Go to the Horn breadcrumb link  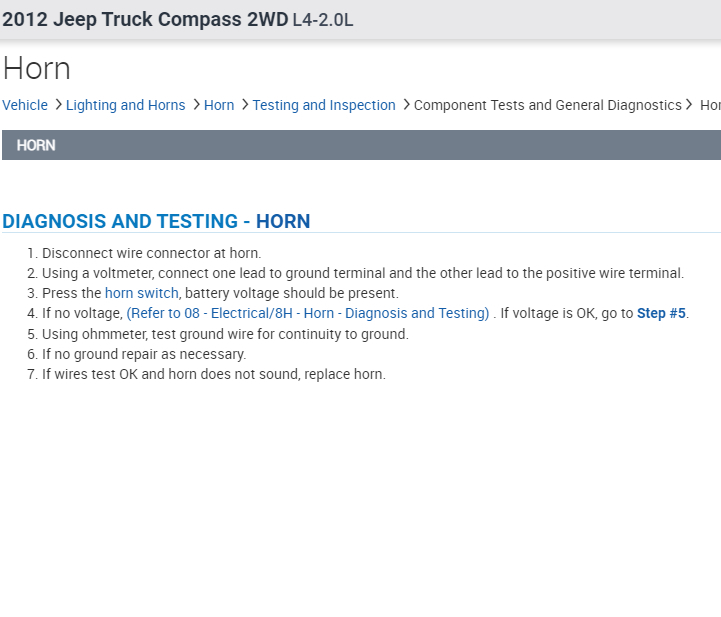219,105
